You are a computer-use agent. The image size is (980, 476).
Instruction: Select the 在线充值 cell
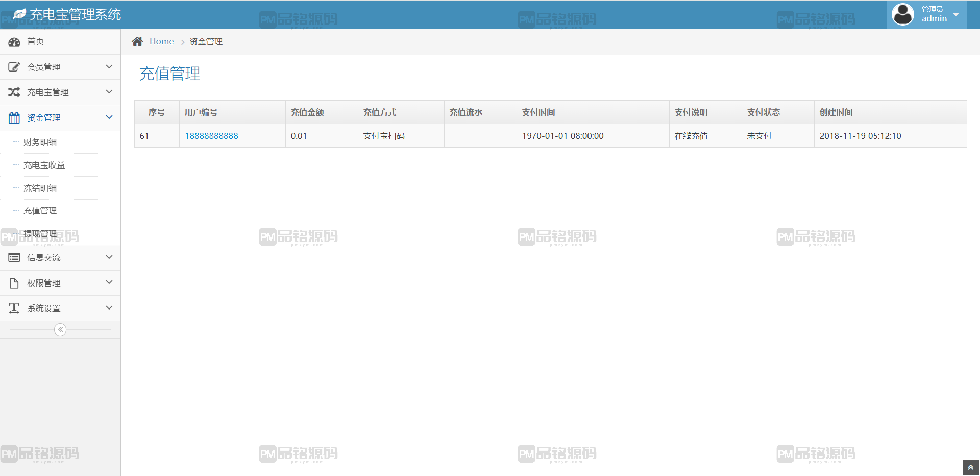tap(705, 136)
